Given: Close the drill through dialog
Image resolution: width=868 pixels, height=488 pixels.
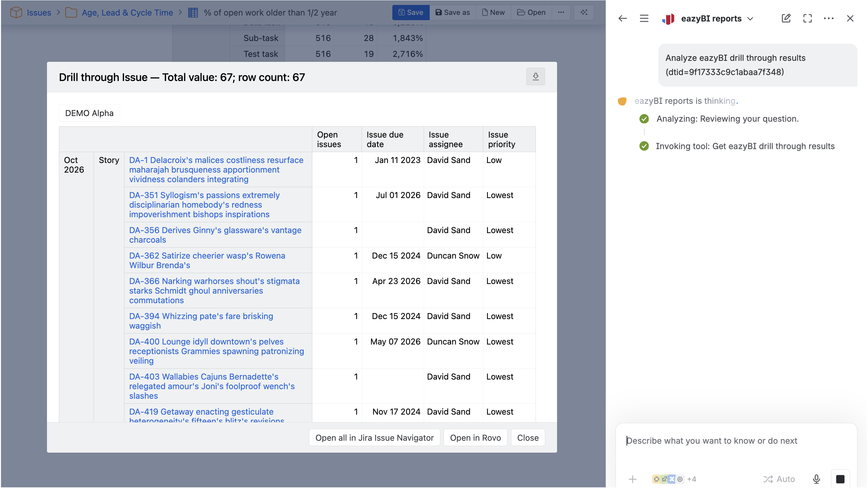Looking at the screenshot, I should (528, 437).
